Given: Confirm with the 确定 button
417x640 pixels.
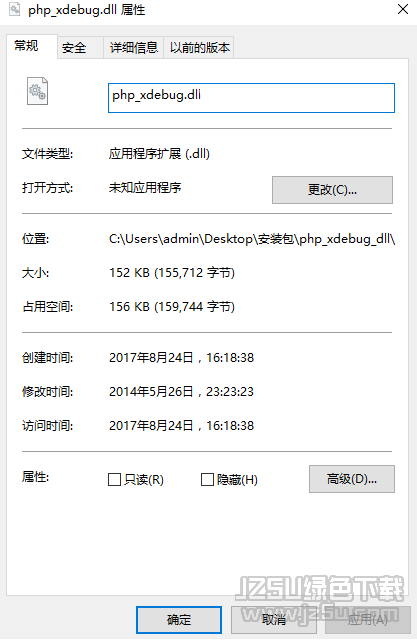Looking at the screenshot, I should 179,620.
